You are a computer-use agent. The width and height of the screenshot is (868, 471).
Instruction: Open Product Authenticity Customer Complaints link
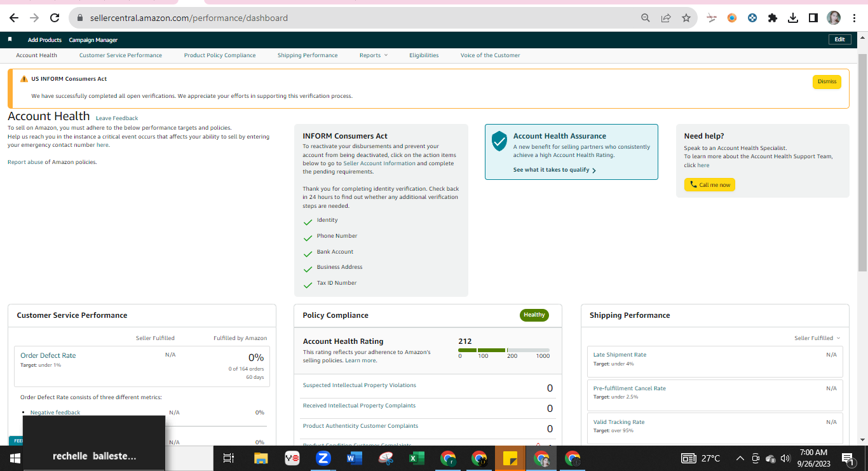point(361,426)
